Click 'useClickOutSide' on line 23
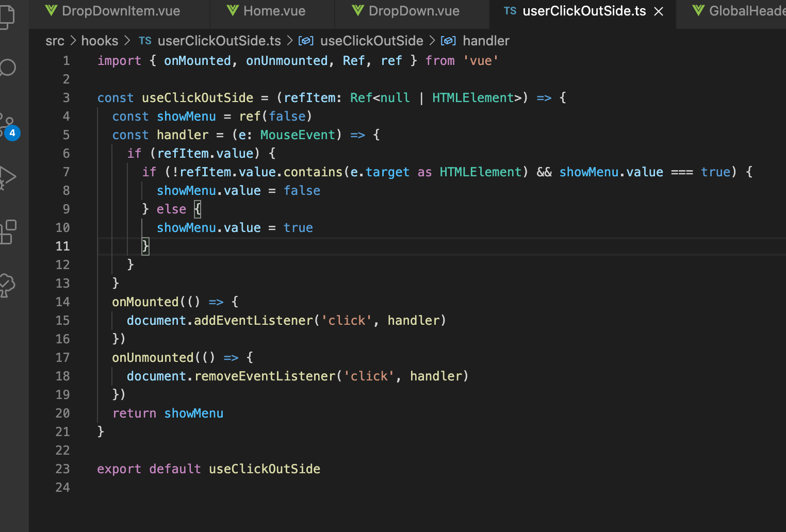 tap(265, 469)
